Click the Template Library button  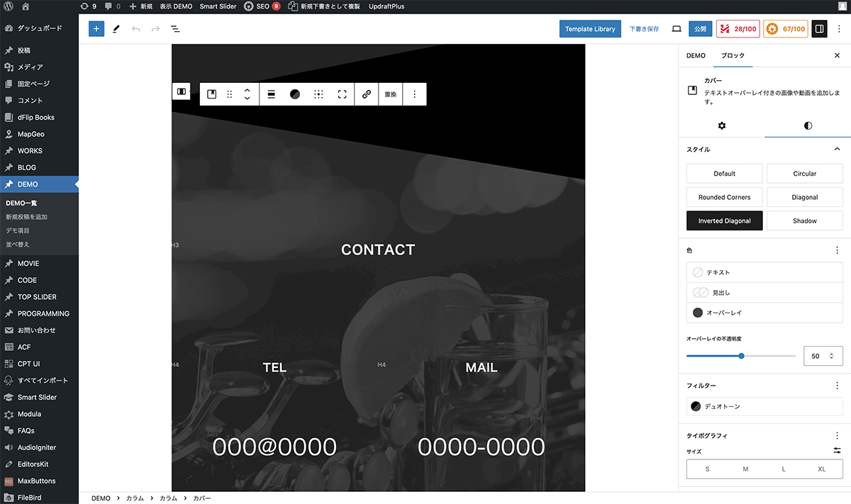pos(590,29)
